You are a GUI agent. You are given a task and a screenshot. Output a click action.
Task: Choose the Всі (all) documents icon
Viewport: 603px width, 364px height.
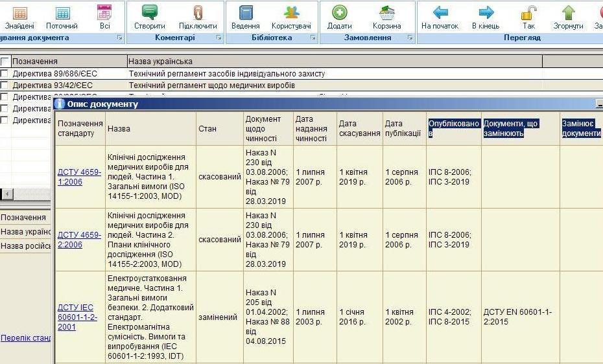[x=104, y=13]
